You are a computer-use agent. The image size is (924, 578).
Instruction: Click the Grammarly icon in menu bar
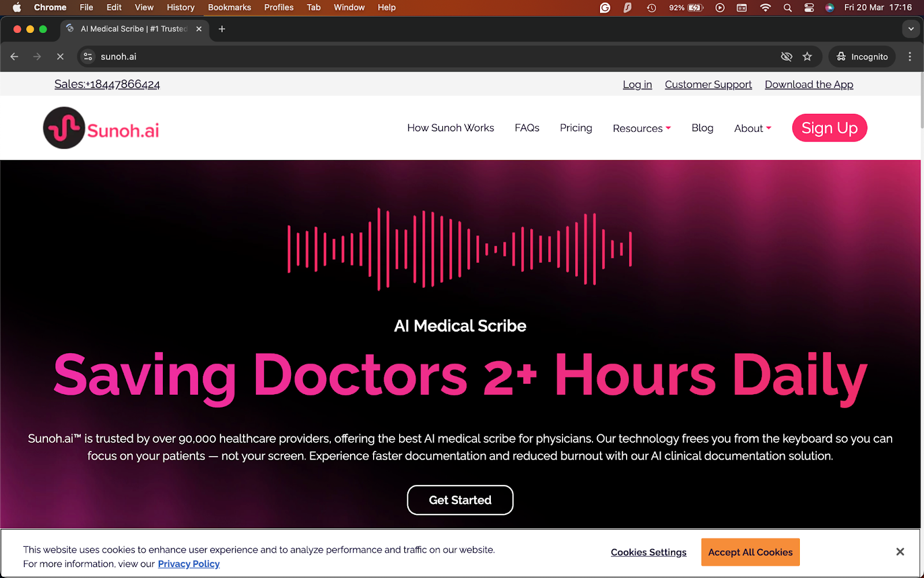tap(605, 8)
